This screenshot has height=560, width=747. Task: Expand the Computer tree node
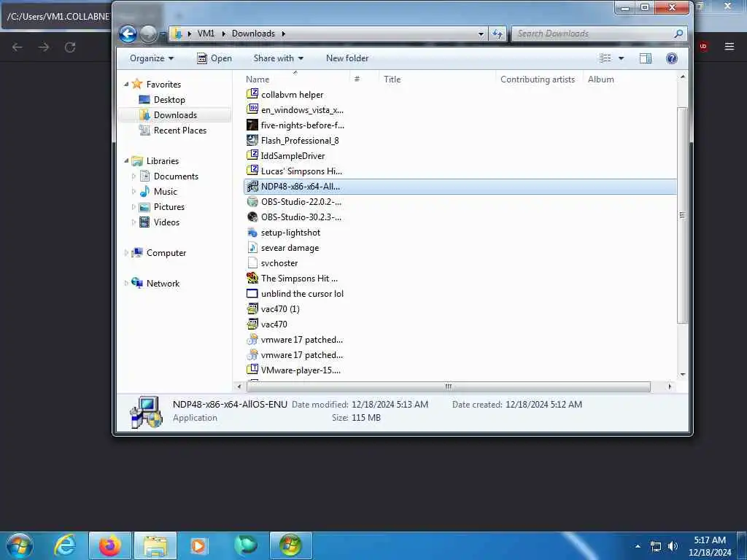point(126,253)
